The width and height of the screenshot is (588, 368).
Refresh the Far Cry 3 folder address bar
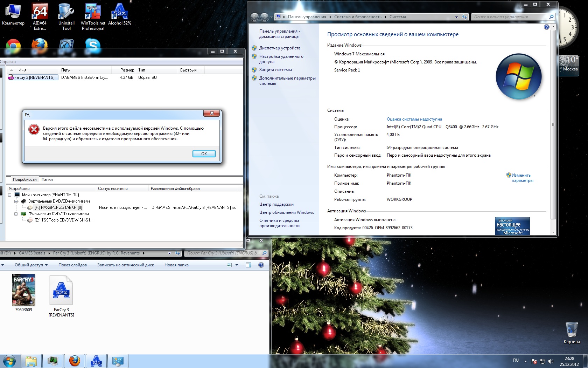pyautogui.click(x=177, y=253)
